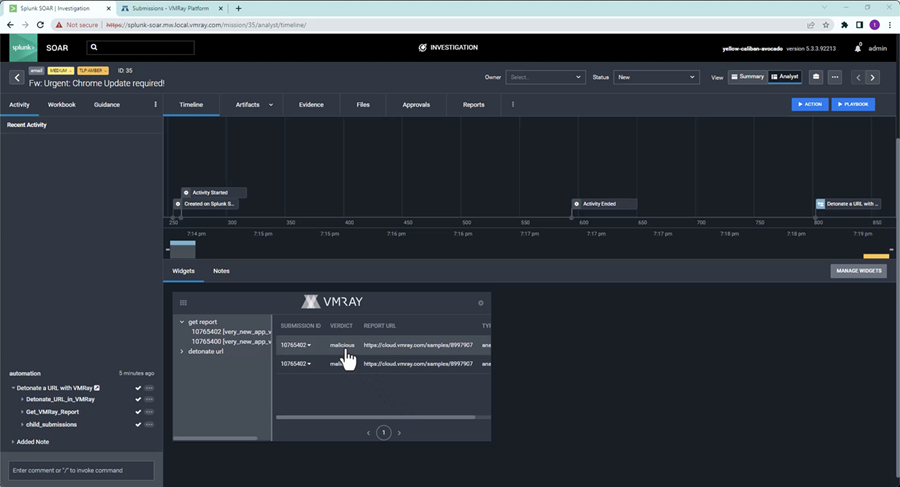Click the Investigation header icon

(x=422, y=48)
